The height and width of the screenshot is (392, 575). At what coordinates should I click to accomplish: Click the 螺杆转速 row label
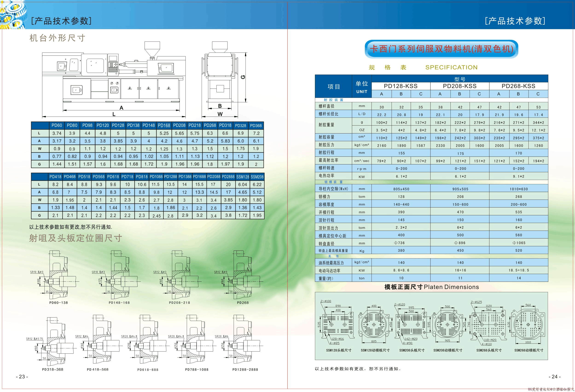pos(326,168)
